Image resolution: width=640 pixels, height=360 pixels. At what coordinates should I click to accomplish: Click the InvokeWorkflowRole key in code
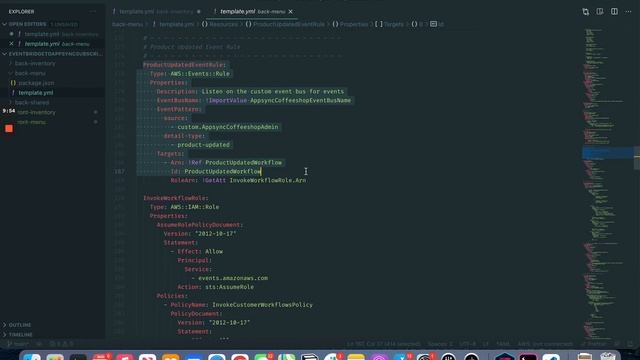175,198
